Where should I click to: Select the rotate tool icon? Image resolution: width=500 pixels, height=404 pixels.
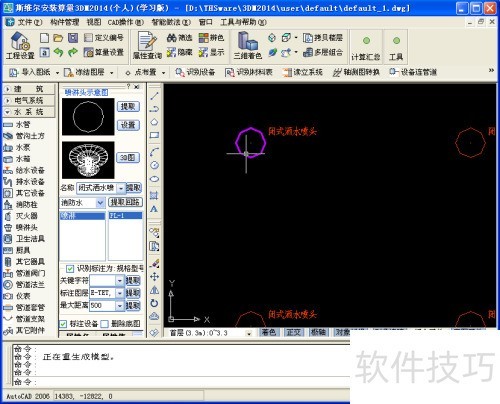(154, 303)
